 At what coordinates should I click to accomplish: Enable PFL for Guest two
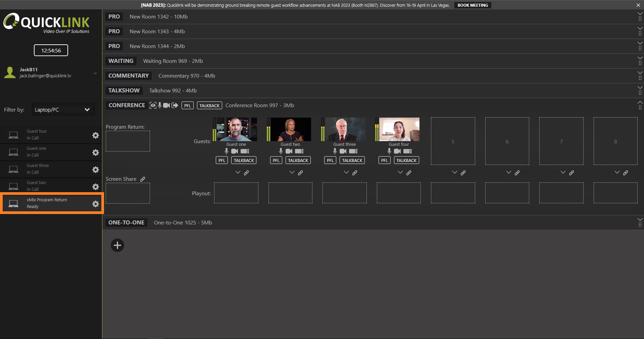[x=276, y=160]
